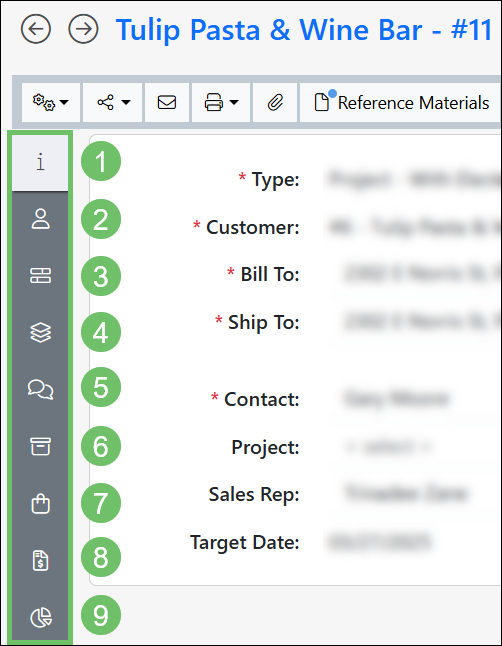Select the invoice dollar document sidebar icon

(40, 560)
